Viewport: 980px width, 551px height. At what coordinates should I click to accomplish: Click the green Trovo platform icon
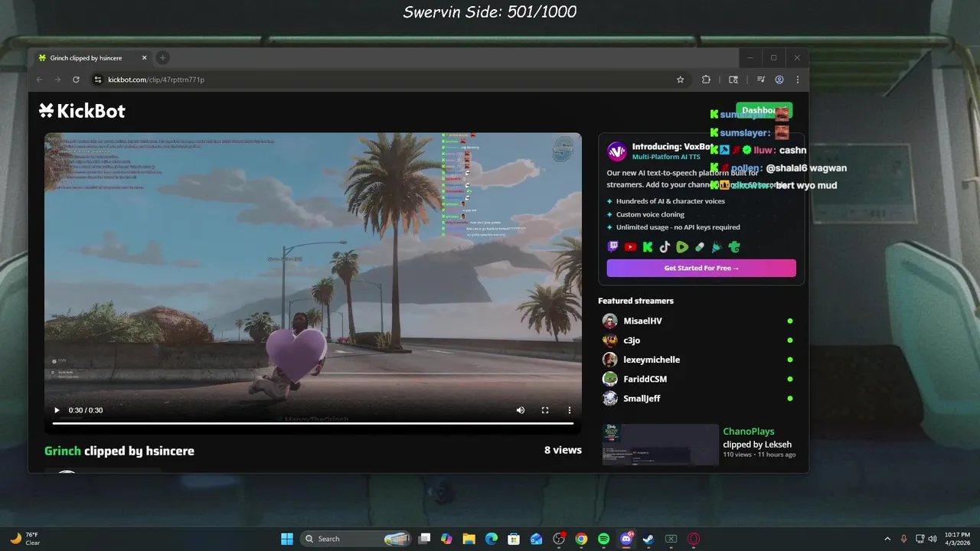point(734,247)
